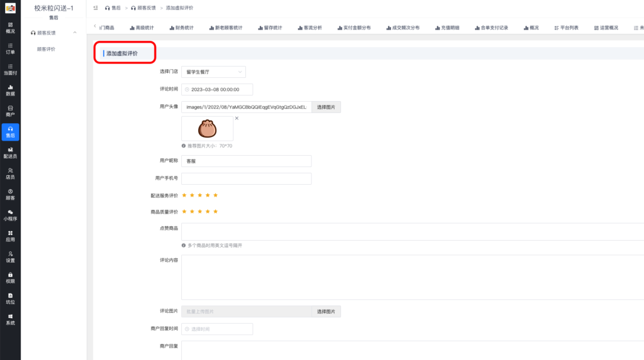Switch to the 高级统计 tab
Screen dimensions: 644x360
click(x=142, y=28)
